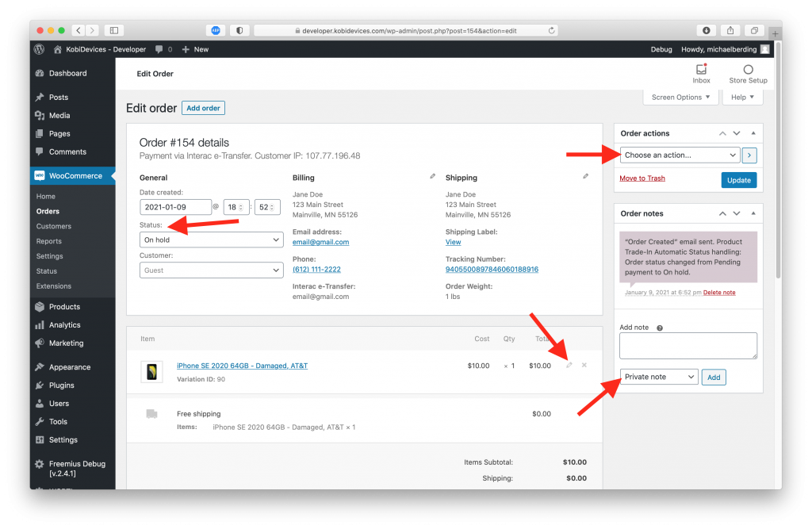812x529 pixels.
Task: Apply the chosen order action arrow
Action: point(749,155)
